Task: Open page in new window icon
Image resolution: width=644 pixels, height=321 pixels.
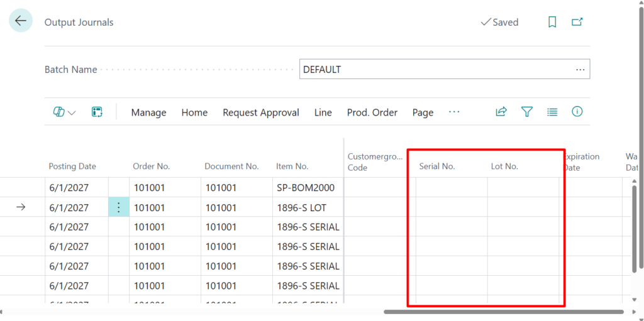Action: (x=577, y=22)
